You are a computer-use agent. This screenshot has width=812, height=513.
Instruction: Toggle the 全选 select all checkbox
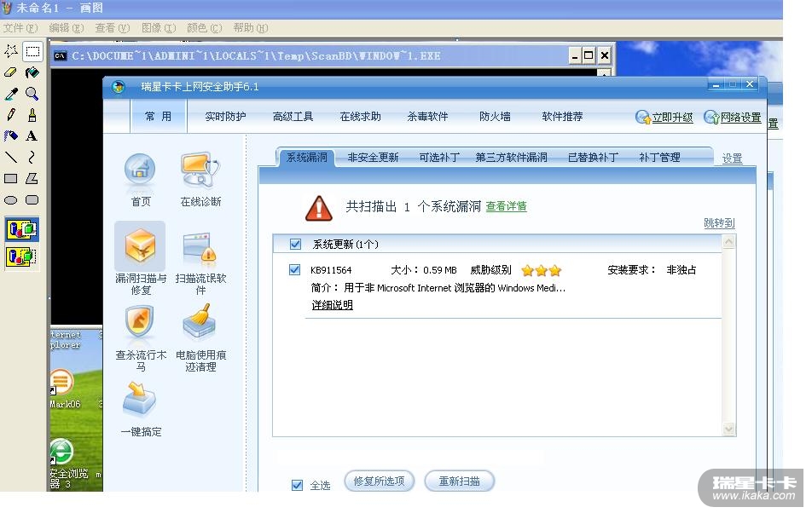click(297, 485)
